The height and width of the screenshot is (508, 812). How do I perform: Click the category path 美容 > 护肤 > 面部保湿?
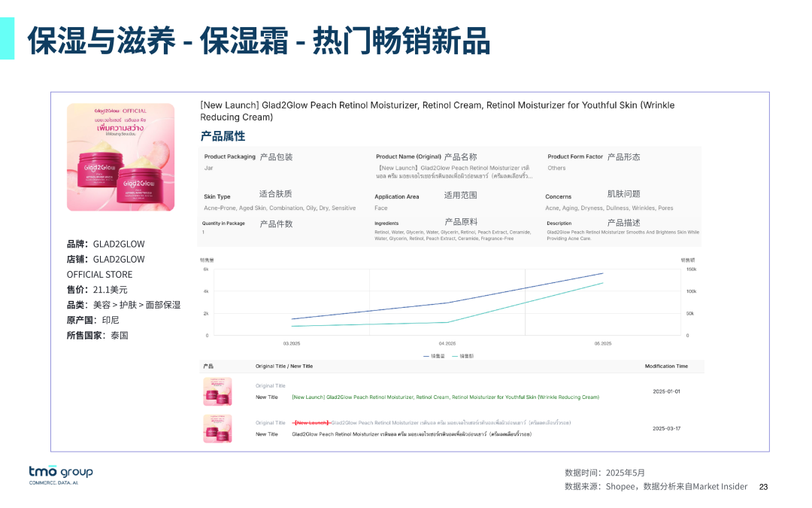[137, 305]
